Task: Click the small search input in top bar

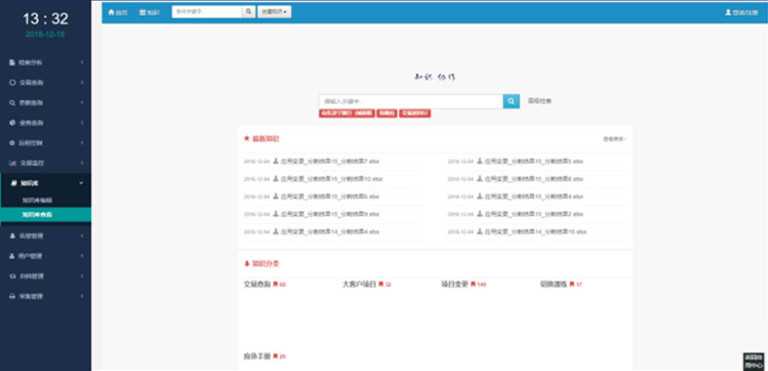Action: (207, 12)
